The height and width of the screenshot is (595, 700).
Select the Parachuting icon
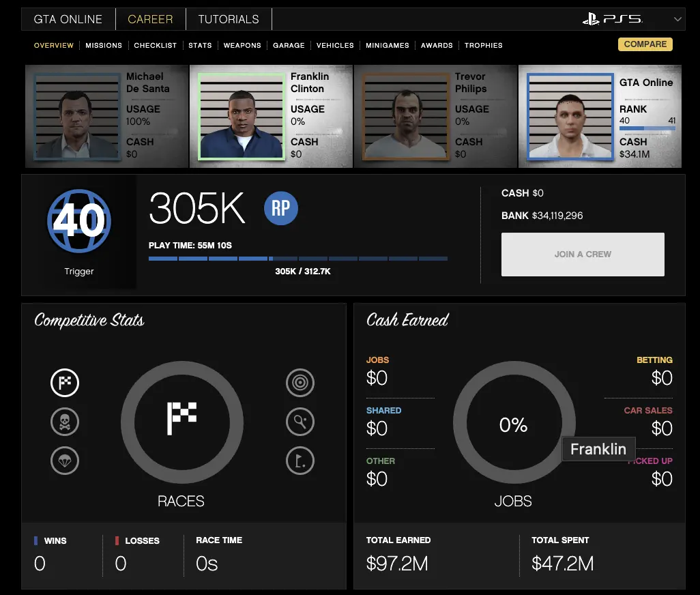pyautogui.click(x=65, y=460)
